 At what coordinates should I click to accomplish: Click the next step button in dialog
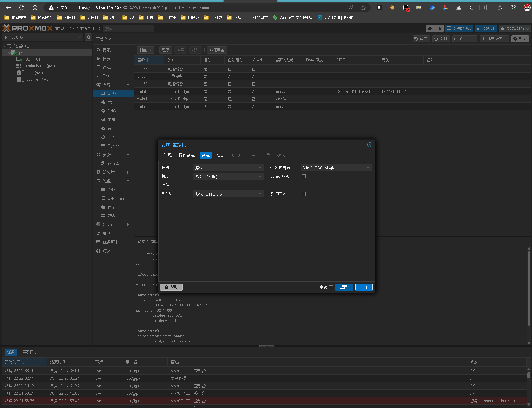(x=364, y=287)
